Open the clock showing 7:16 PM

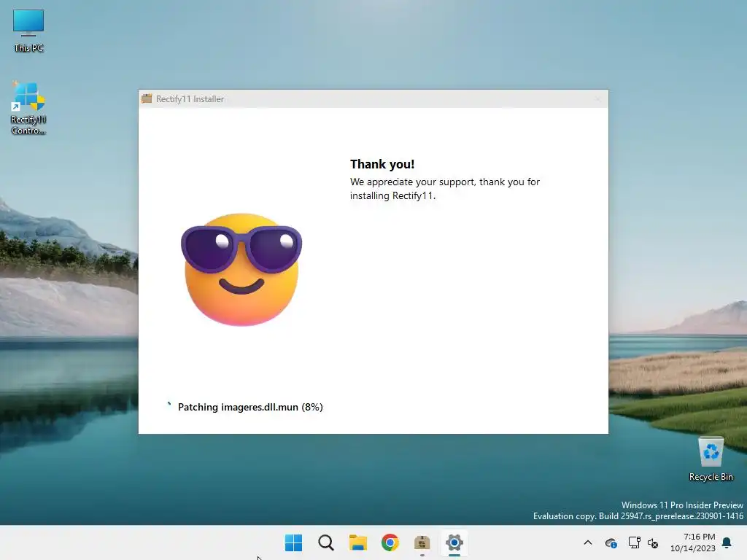[x=693, y=542]
